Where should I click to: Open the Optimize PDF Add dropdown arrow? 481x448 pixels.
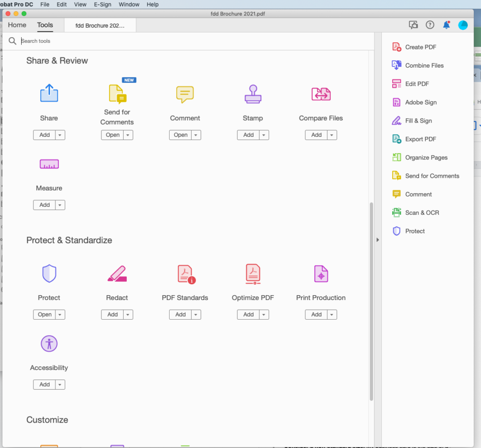[264, 315]
